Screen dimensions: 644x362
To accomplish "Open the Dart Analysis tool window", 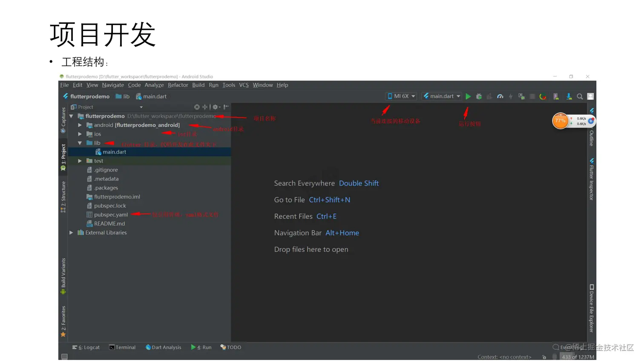I will click(x=164, y=347).
